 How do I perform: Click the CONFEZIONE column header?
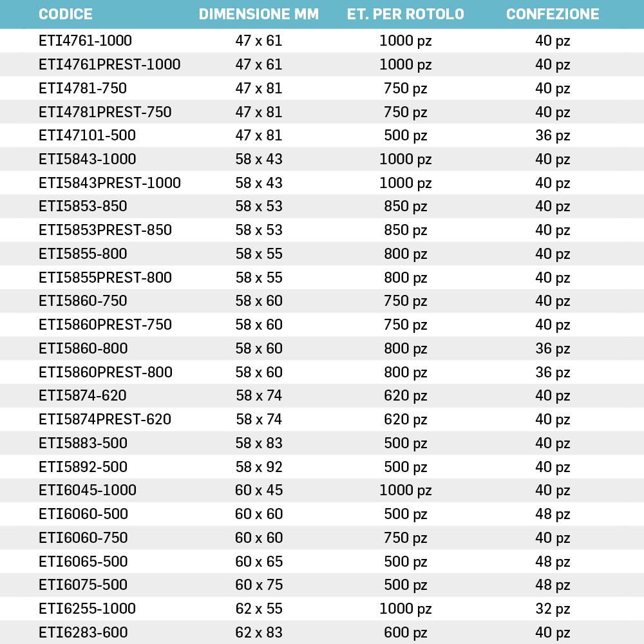point(553,14)
